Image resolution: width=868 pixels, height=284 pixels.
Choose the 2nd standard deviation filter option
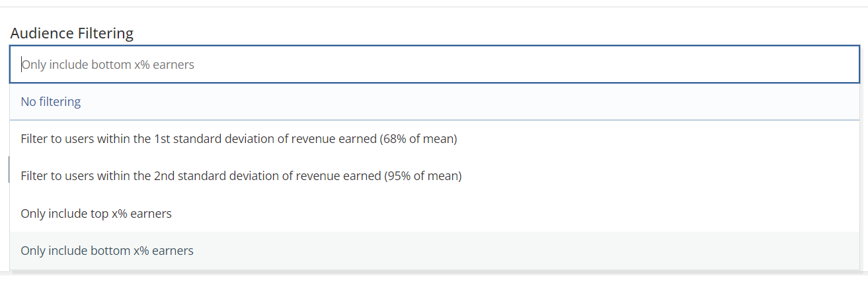pos(434,176)
